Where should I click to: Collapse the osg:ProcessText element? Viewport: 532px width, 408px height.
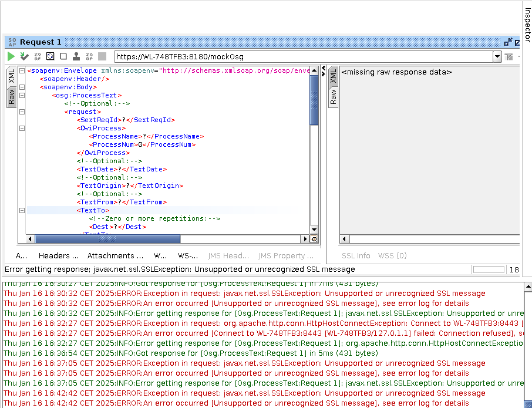(x=22, y=95)
